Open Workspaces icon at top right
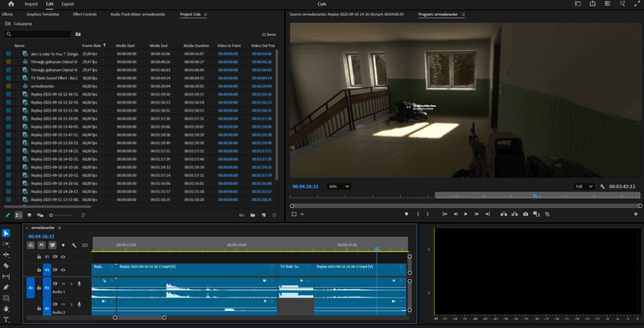The image size is (644, 328). [x=577, y=4]
